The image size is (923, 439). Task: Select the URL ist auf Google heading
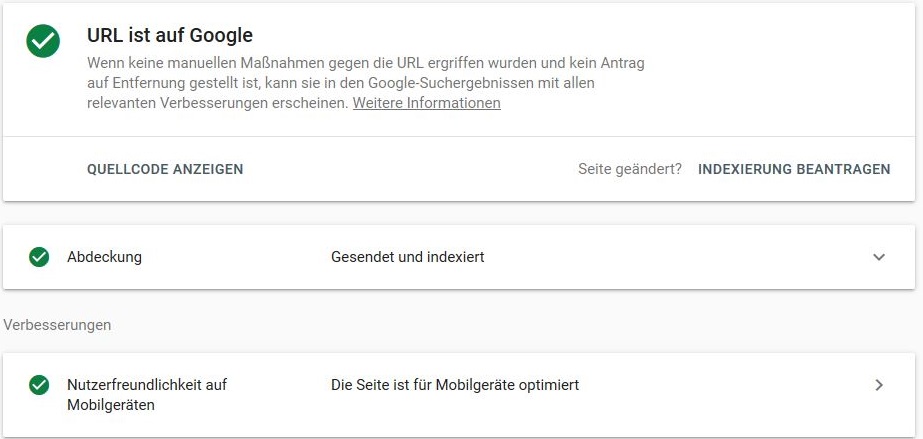(x=170, y=35)
